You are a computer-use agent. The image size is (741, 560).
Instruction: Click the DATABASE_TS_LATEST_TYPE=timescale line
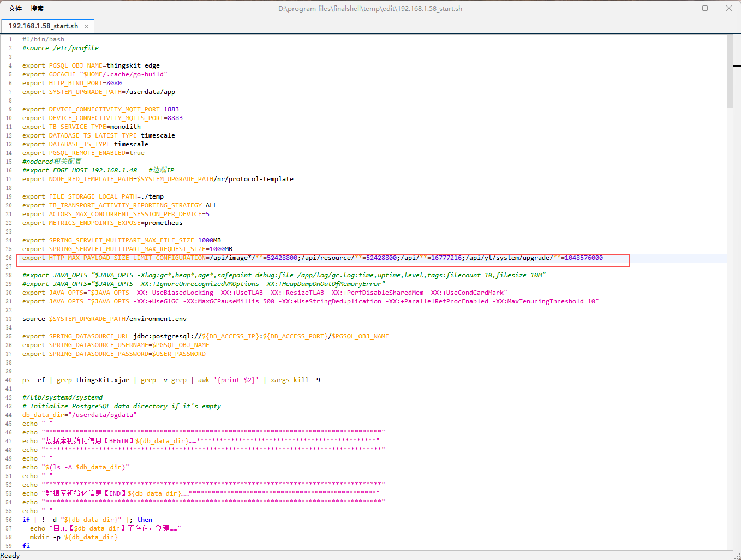99,135
